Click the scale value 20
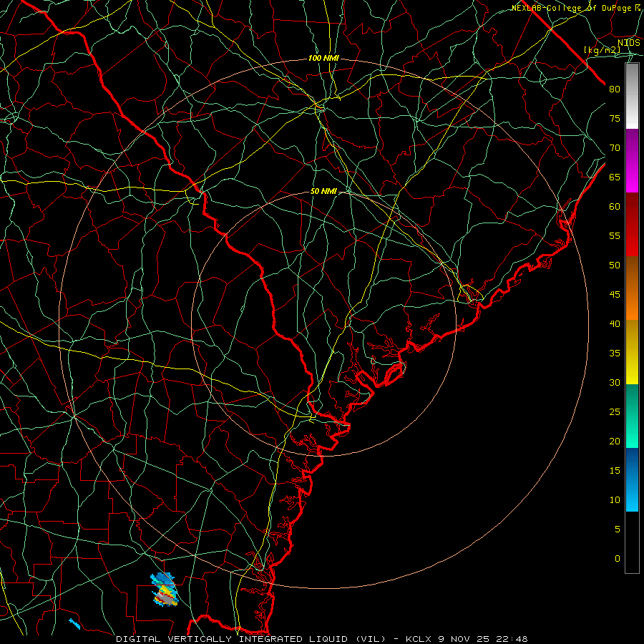Screen dimensions: 644x644 [x=615, y=441]
